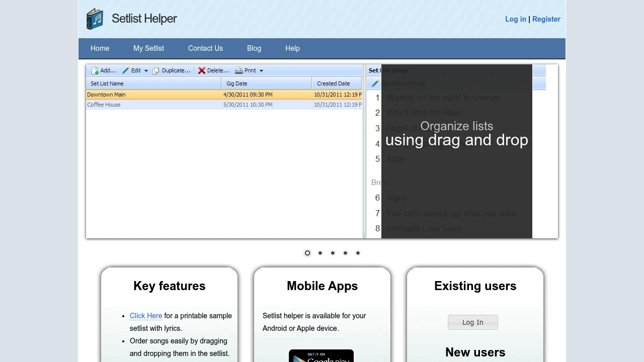Click the Duplicate pages icon

point(156,71)
